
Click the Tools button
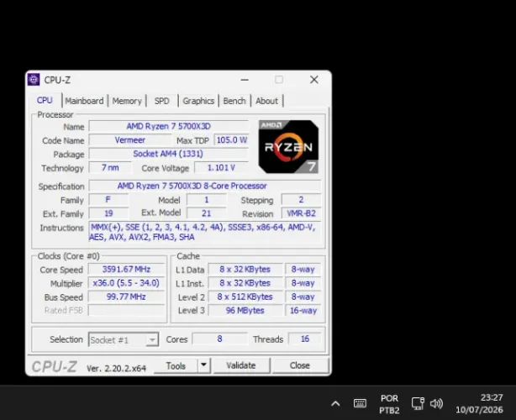click(x=176, y=365)
